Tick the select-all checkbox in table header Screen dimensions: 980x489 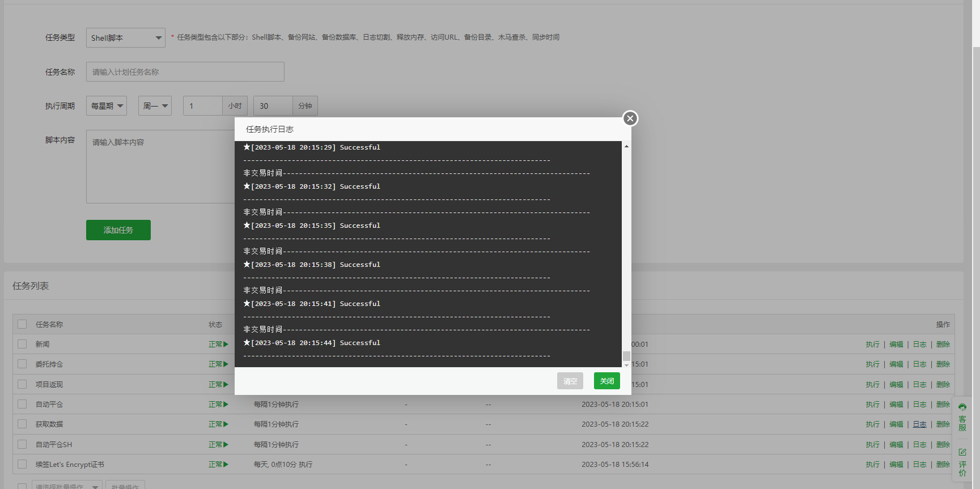pos(22,324)
